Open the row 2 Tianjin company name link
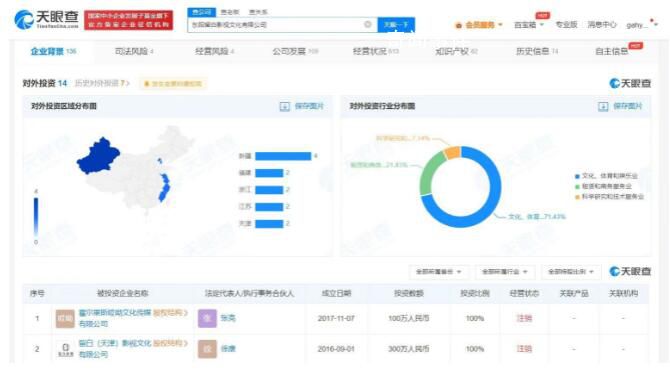The height and width of the screenshot is (387, 670). coord(115,349)
